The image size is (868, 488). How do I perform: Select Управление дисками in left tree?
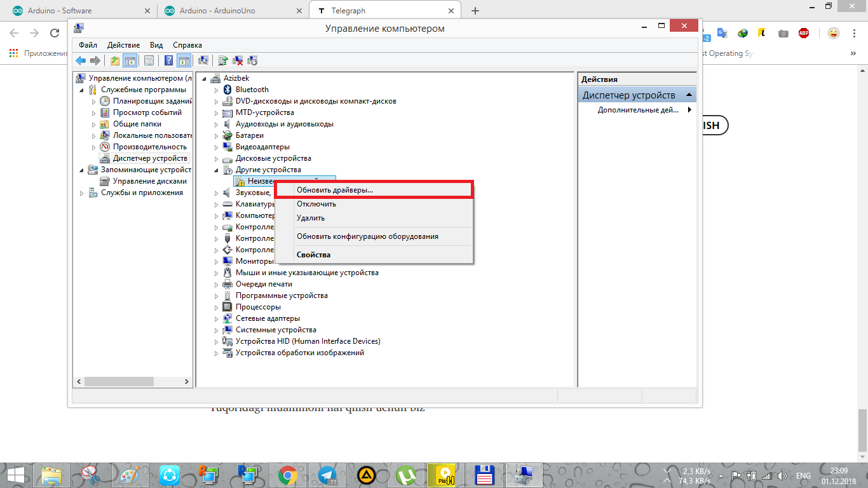(x=144, y=181)
